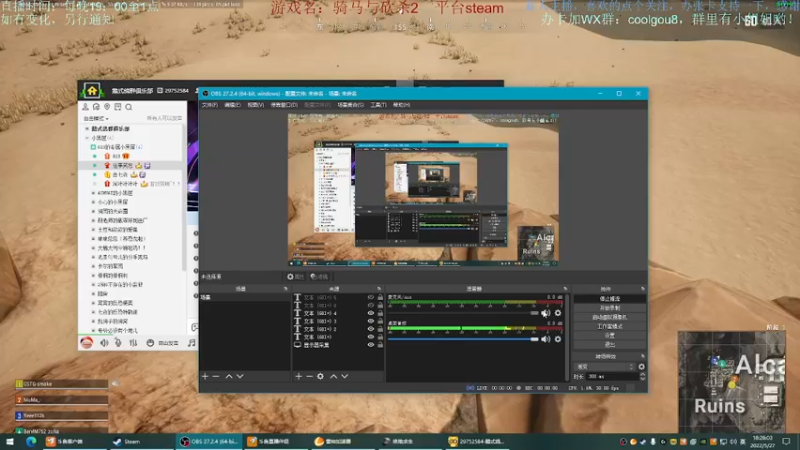
Task: Remove selected source with minus icon
Action: (x=309, y=376)
